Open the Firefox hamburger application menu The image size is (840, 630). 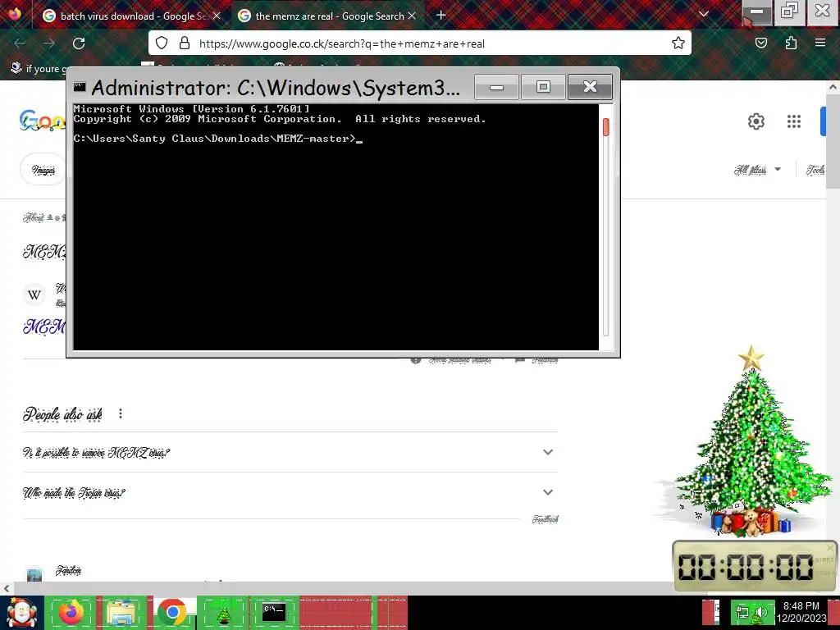click(820, 43)
